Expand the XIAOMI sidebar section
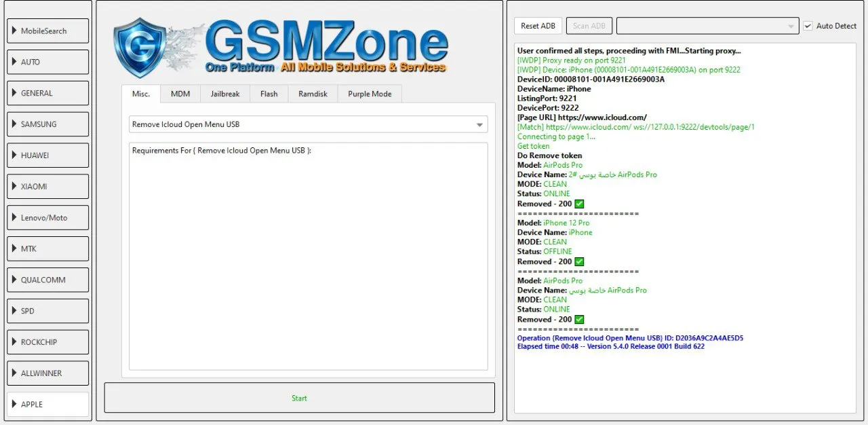 [47, 186]
